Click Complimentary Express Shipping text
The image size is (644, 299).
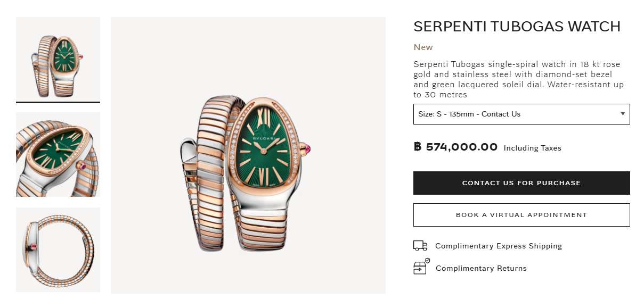tap(498, 246)
